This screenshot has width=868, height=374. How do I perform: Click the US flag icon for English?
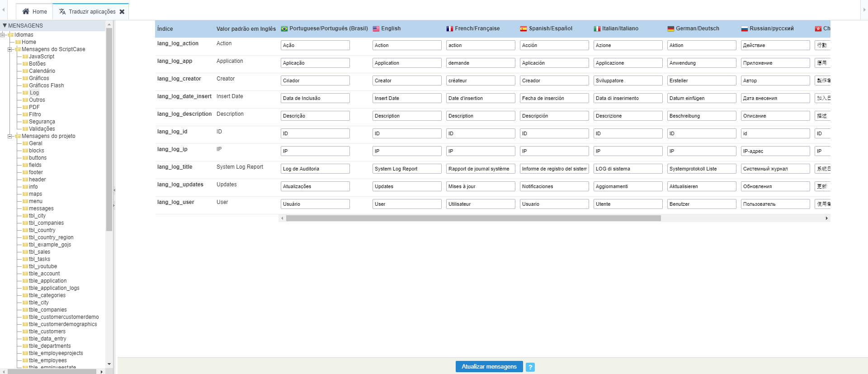(376, 28)
